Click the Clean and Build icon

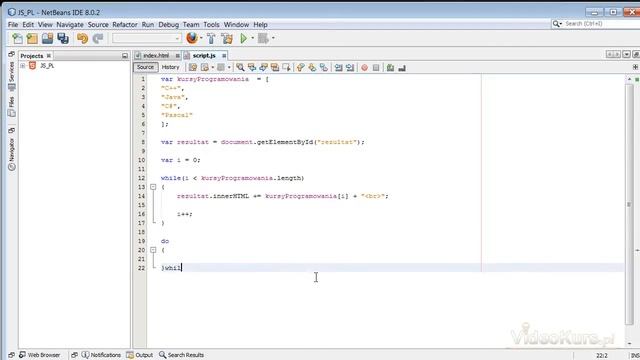[x=227, y=38]
